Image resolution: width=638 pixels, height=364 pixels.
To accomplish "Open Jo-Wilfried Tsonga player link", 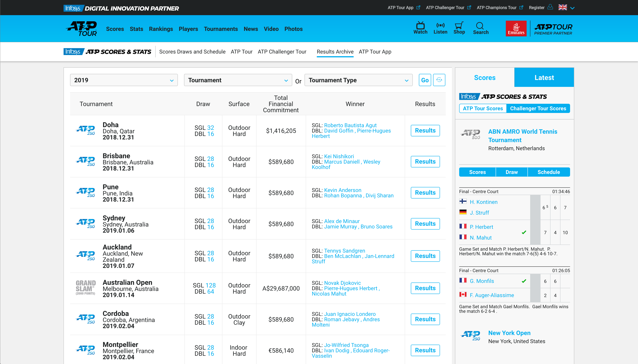I will coord(346,345).
